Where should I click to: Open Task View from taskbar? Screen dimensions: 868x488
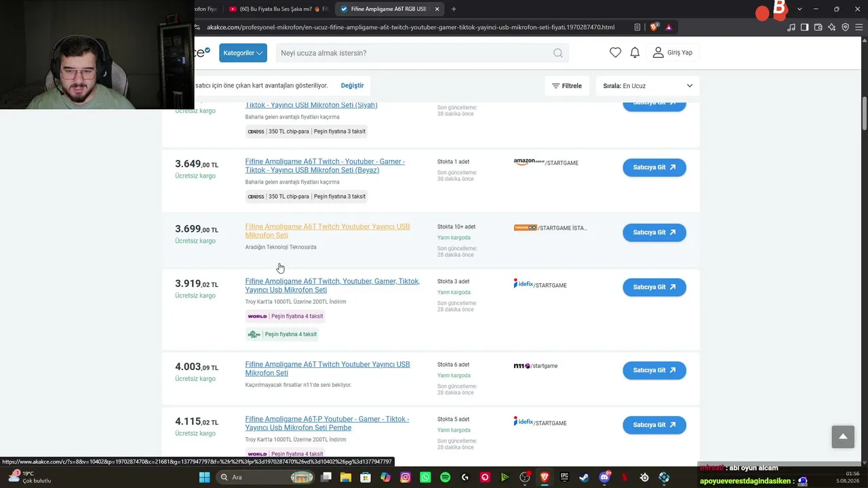tap(326, 477)
